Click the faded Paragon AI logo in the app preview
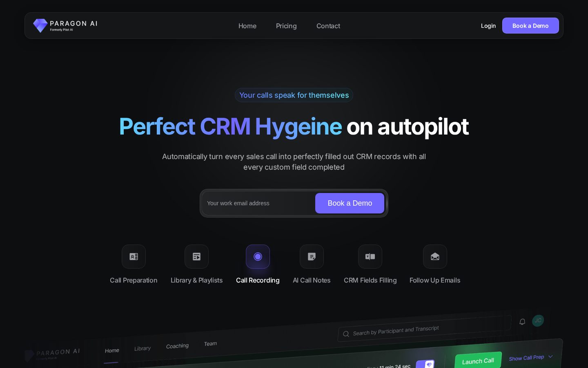Viewport: 588px width, 368px height. point(52,354)
